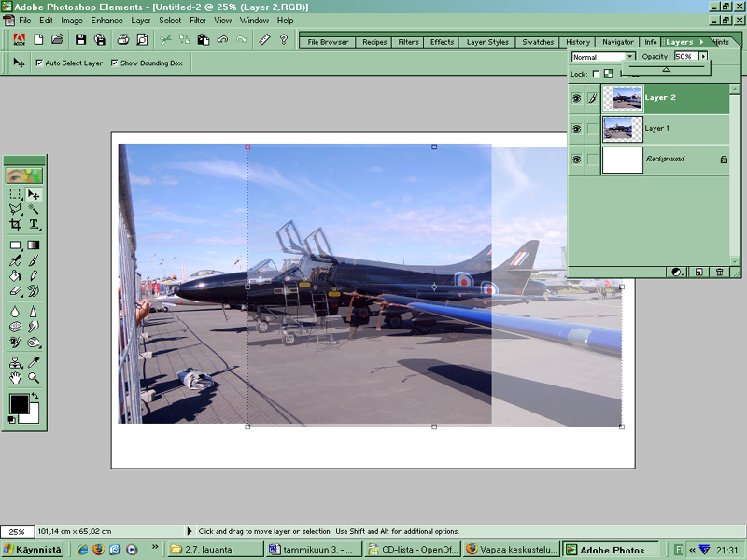Click the Opacity slider arrow button
747x560 pixels.
pos(703,56)
